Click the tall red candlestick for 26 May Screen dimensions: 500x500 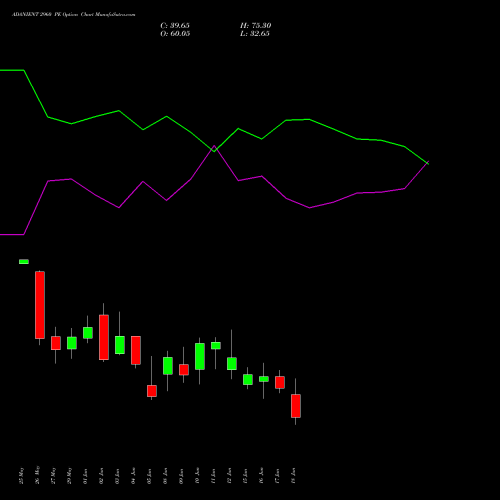coord(40,305)
